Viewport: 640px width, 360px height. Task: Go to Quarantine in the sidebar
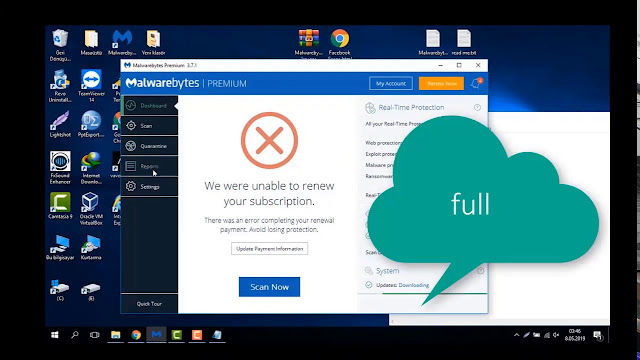[x=149, y=146]
